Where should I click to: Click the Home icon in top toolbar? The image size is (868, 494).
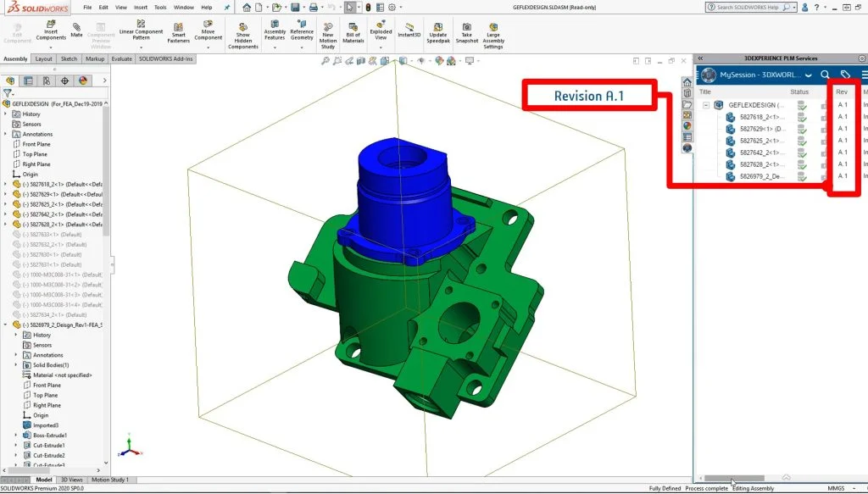[247, 8]
